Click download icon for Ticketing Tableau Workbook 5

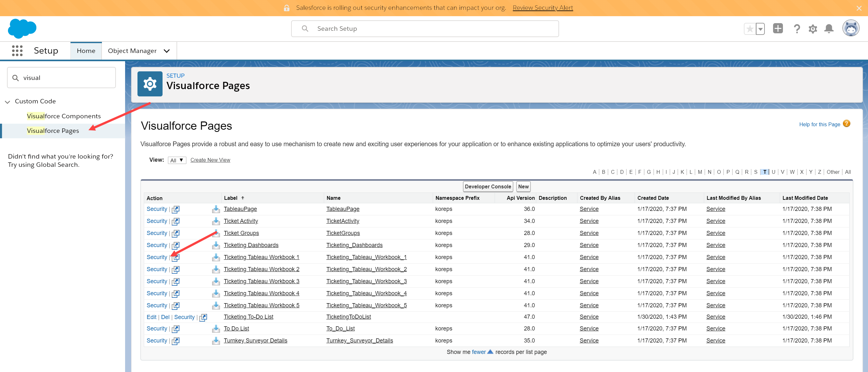click(x=216, y=306)
